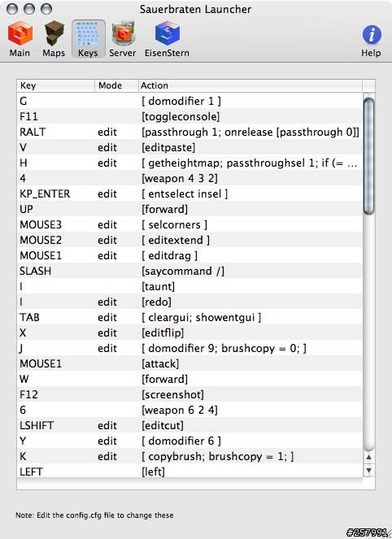Select the RALT passthrough binding row
The image size is (392, 539).
coord(189,132)
